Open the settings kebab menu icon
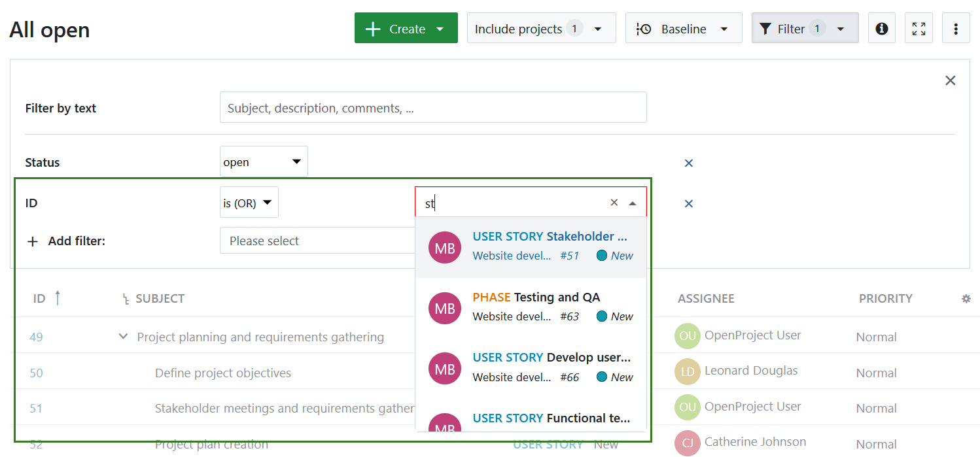The width and height of the screenshot is (980, 457). click(x=956, y=27)
